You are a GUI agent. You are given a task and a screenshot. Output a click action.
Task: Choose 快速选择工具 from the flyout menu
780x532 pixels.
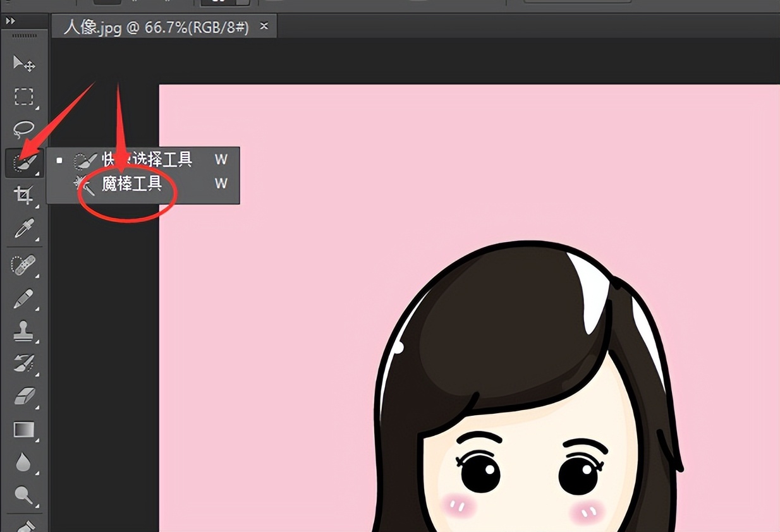click(x=147, y=159)
